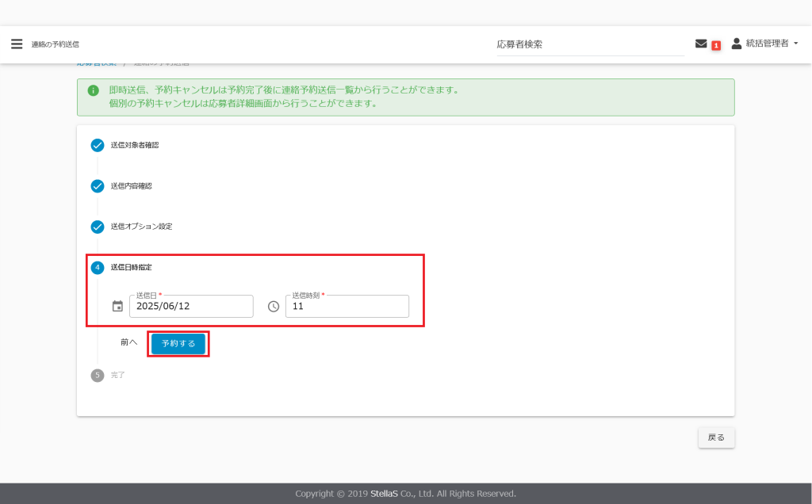
Task: Open the 送信時刻 time field
Action: pos(347,306)
